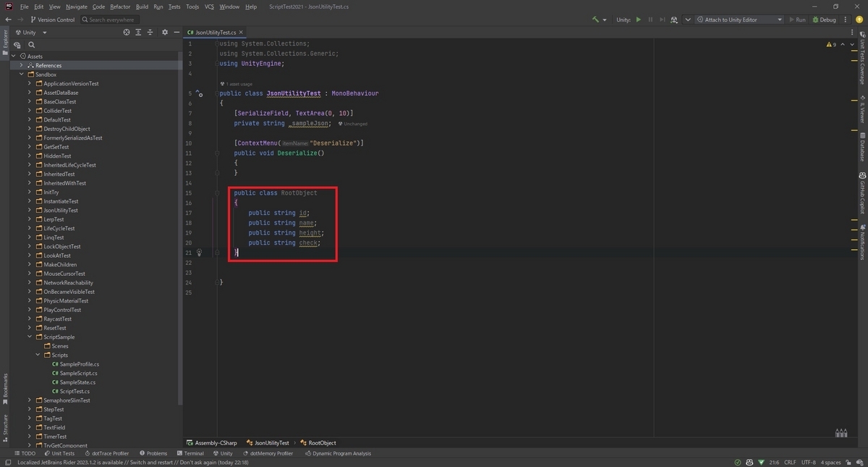Viewport: 868px width, 467px height.
Task: Collapse the ScriptSample folder
Action: (29, 337)
